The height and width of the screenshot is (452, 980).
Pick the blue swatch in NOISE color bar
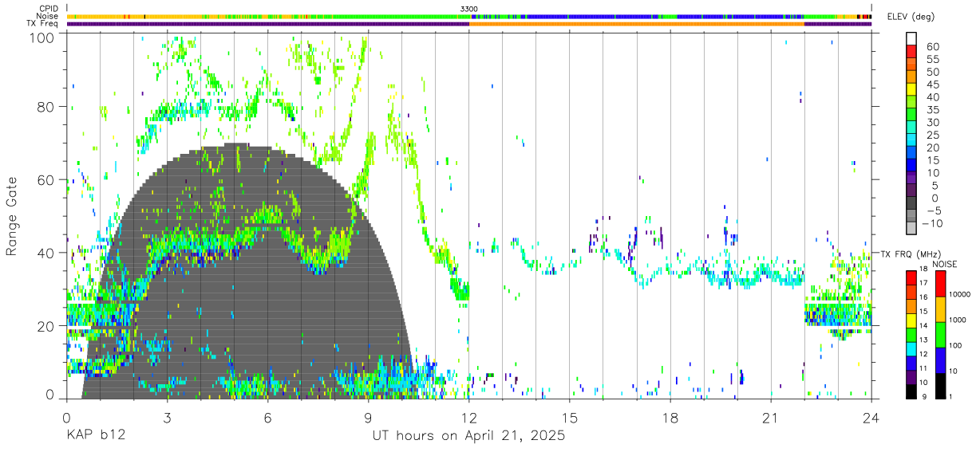tap(940, 360)
